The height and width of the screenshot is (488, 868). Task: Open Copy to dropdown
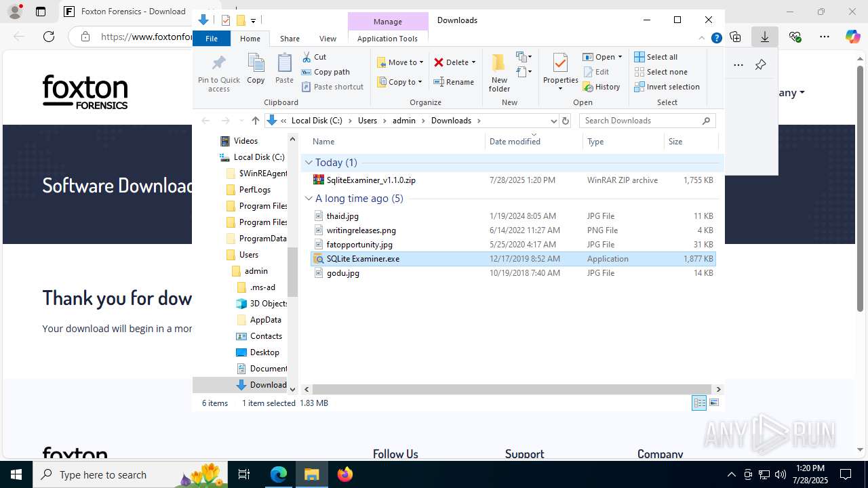pos(399,82)
